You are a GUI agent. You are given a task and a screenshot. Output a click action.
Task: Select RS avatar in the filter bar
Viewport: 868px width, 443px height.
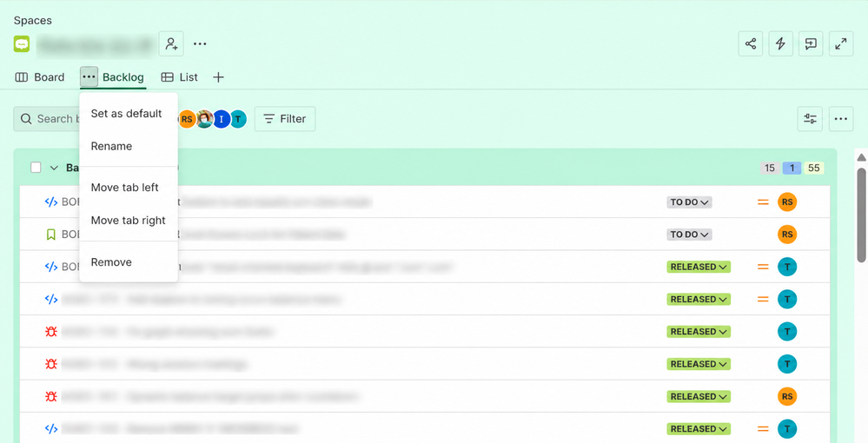coord(187,119)
